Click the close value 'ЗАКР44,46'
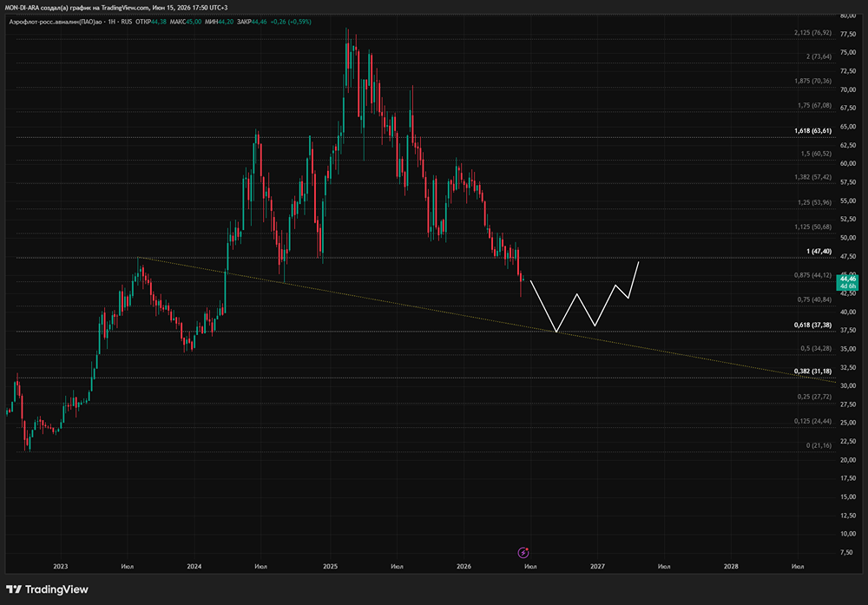Screen dimensions: 868x605 [x=252, y=22]
